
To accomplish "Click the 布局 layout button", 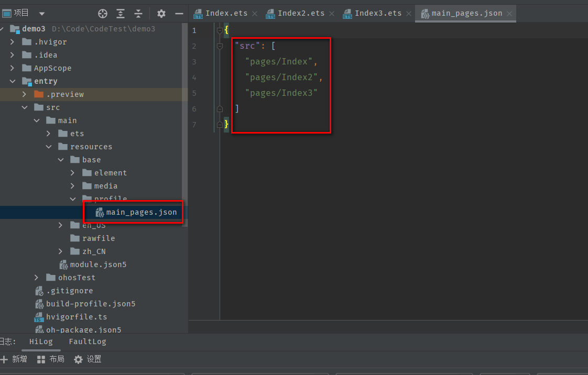I will point(51,359).
